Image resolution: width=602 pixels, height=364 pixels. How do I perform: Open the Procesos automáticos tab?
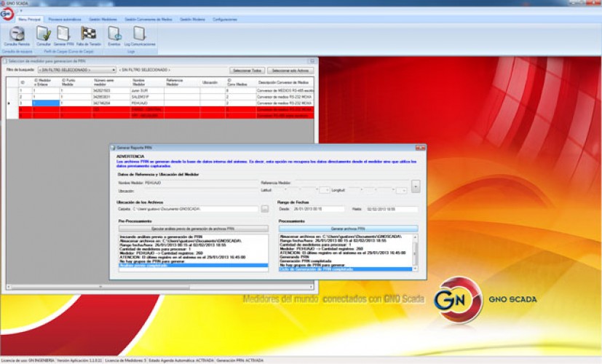click(65, 19)
